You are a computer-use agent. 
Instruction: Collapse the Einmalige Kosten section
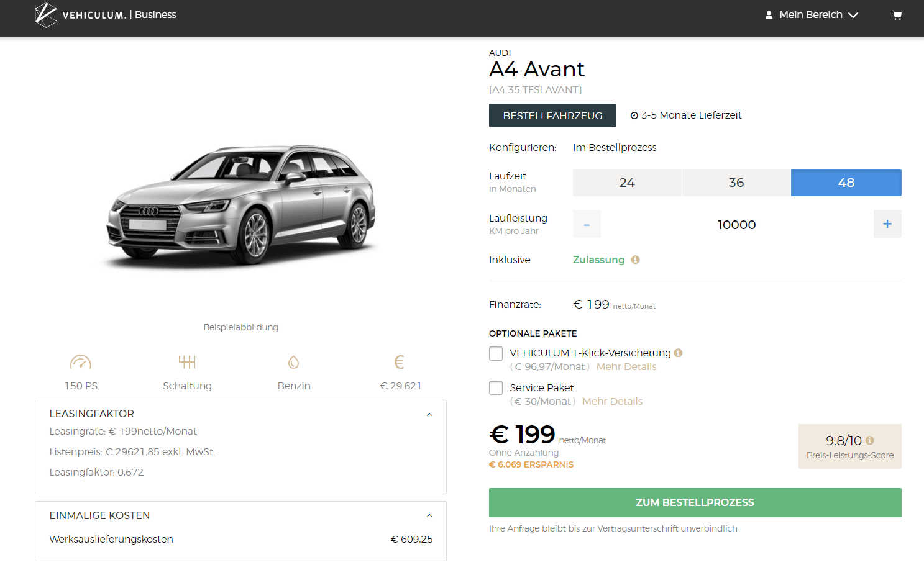click(429, 516)
